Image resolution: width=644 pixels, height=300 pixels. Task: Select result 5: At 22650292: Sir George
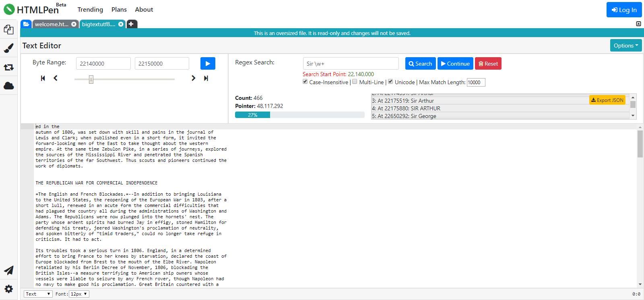[500, 116]
